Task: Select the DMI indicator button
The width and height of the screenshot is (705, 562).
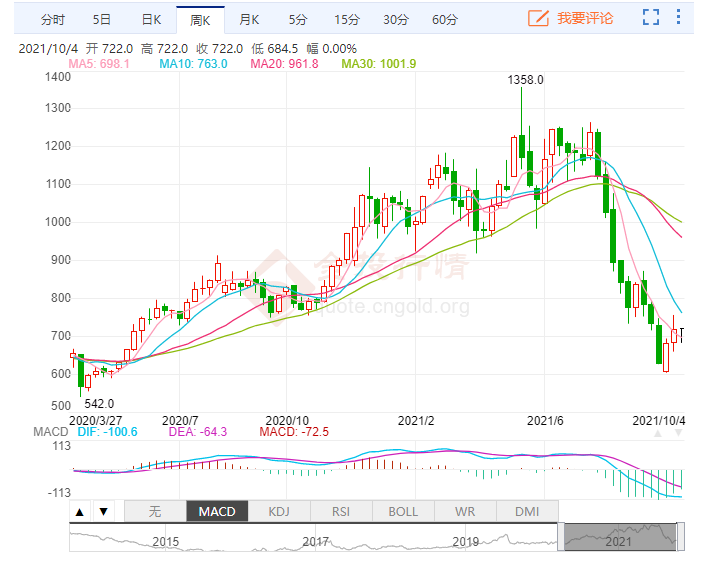Action: (x=527, y=512)
